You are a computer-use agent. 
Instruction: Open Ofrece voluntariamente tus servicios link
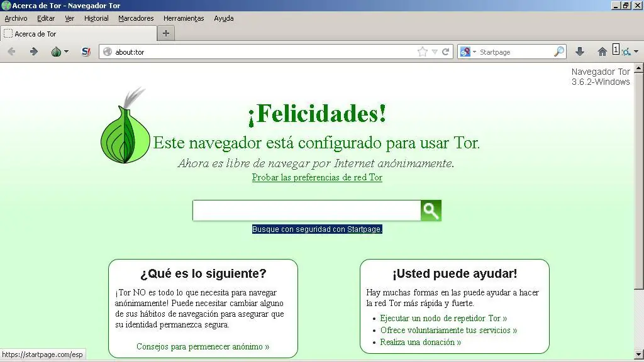[448, 330]
